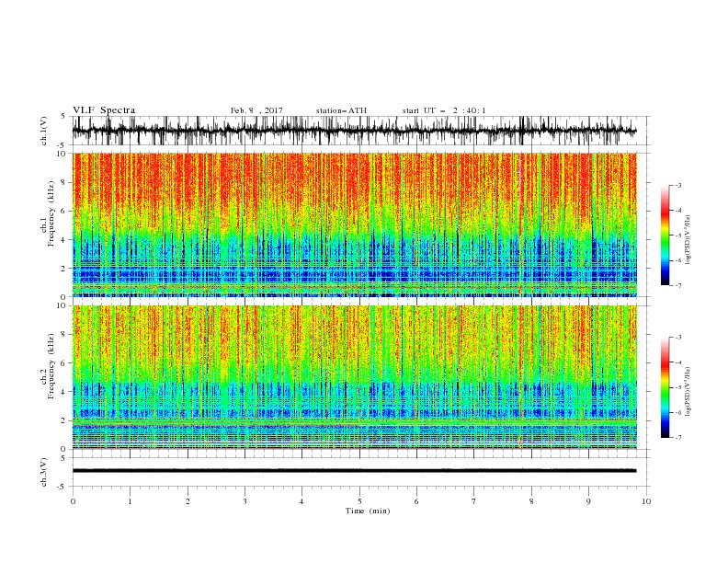Click time axis tick label "0"
728x563 pixels.
[73, 501]
